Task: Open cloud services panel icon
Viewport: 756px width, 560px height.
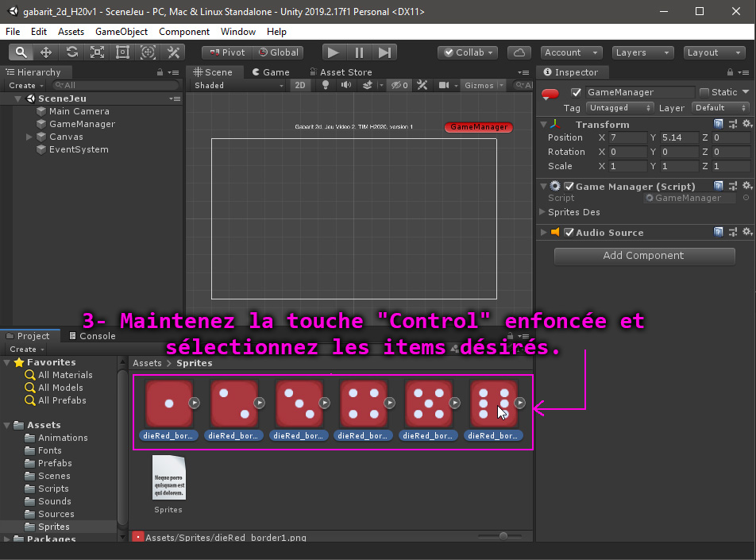Action: tap(519, 52)
